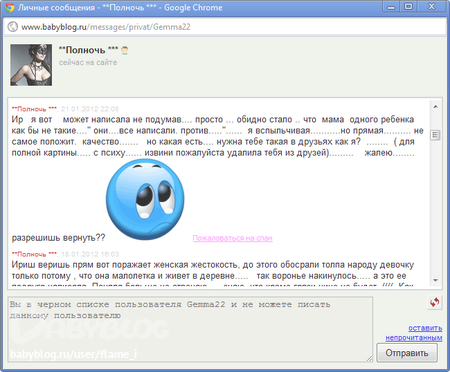
Task: Click the globe site icon in address bar
Action: 13,27
